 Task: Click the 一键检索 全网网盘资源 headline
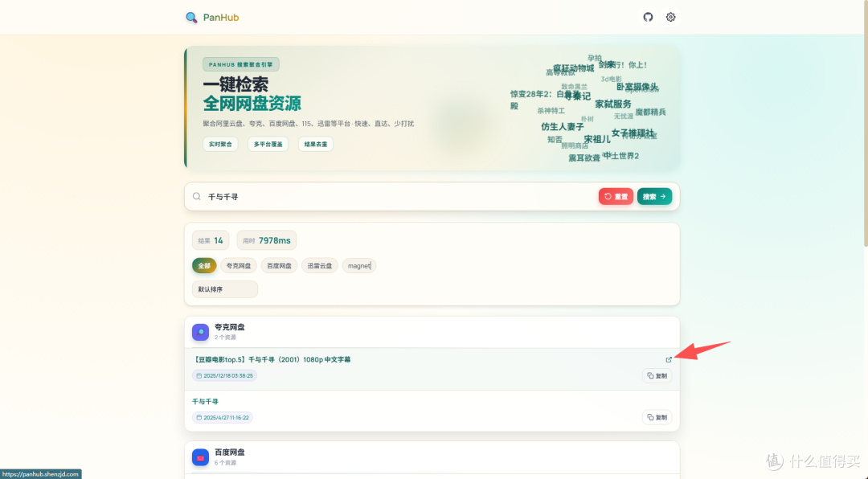click(x=252, y=93)
